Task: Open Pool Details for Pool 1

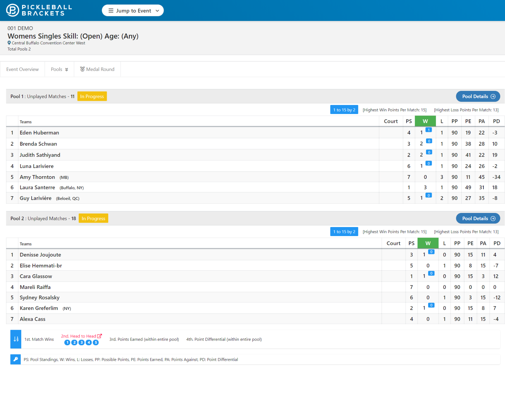Action: [478, 96]
